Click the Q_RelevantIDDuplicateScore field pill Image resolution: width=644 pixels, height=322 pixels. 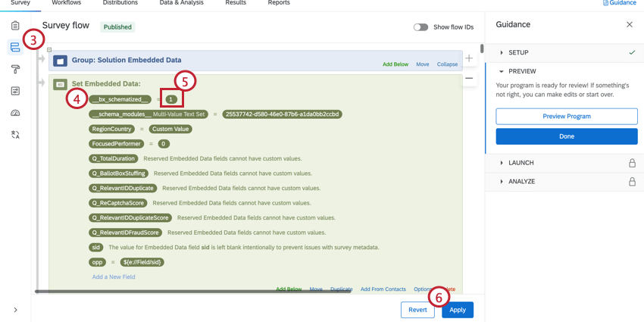[x=130, y=218]
